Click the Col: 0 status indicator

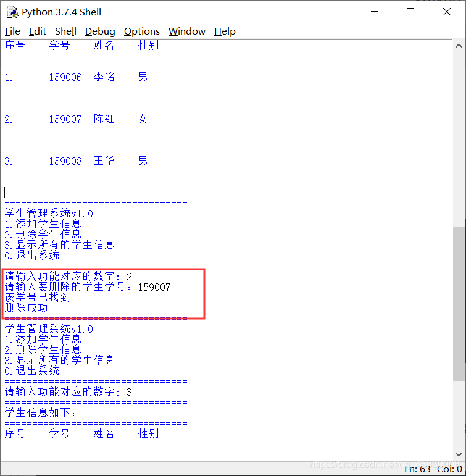click(449, 469)
